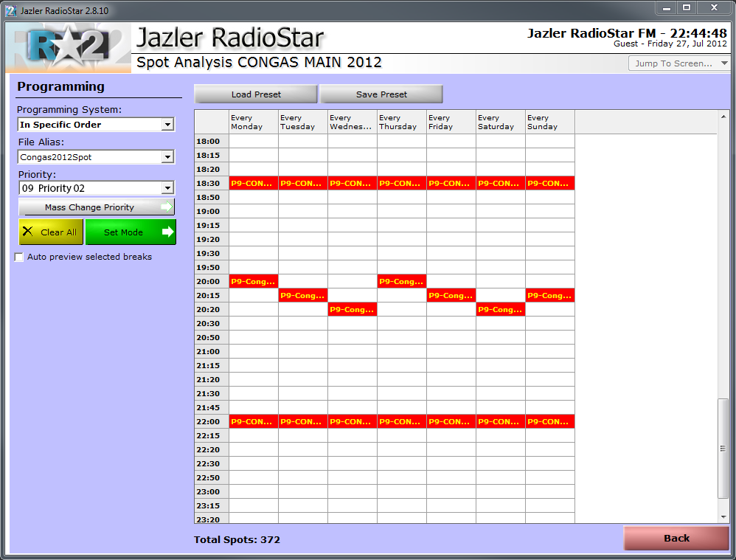The height and width of the screenshot is (560, 736).
Task: Click the Total Spots: 372 label
Action: (x=237, y=539)
